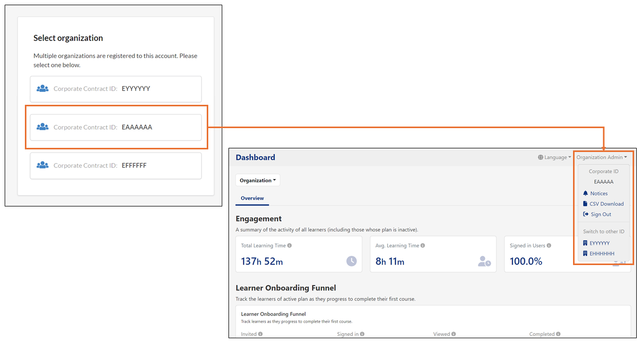Collapse the Organization Admin dropdown menu

click(x=602, y=157)
